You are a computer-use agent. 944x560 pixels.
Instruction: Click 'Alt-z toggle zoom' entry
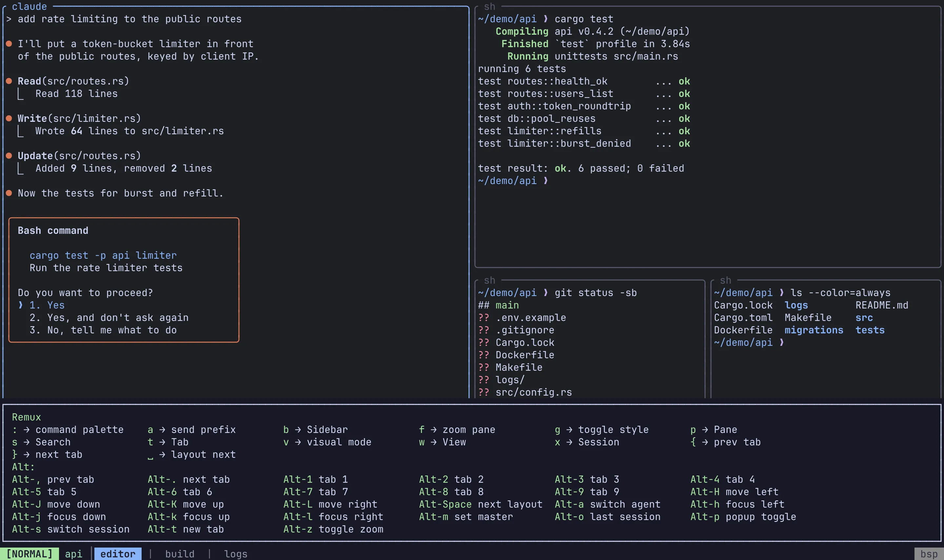(333, 530)
